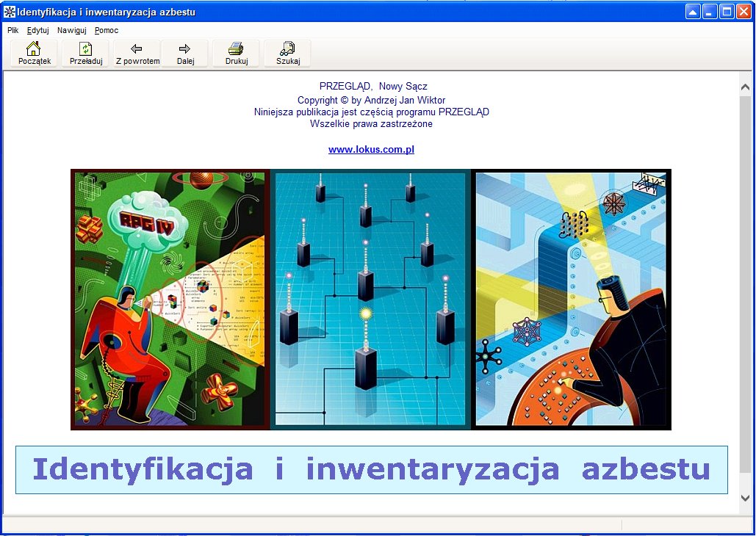Go forward with the Dalej arrow
The height and width of the screenshot is (536, 756).
coord(185,54)
